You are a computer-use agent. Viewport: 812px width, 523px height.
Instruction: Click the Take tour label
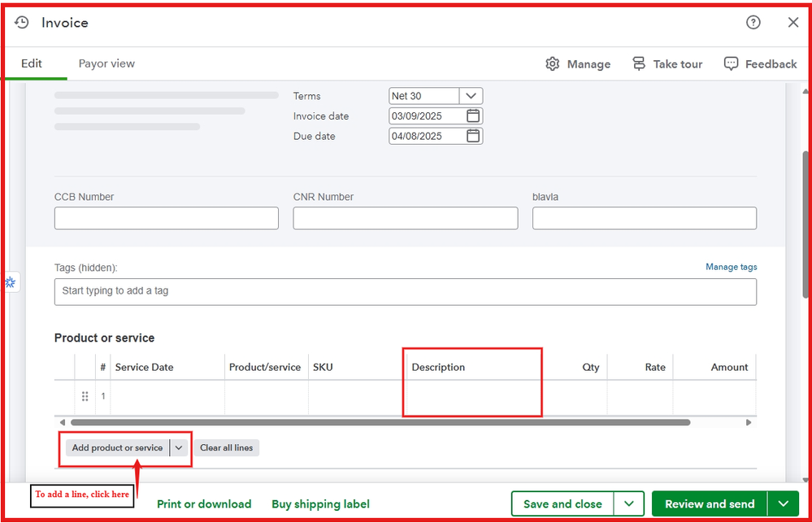[x=677, y=64]
